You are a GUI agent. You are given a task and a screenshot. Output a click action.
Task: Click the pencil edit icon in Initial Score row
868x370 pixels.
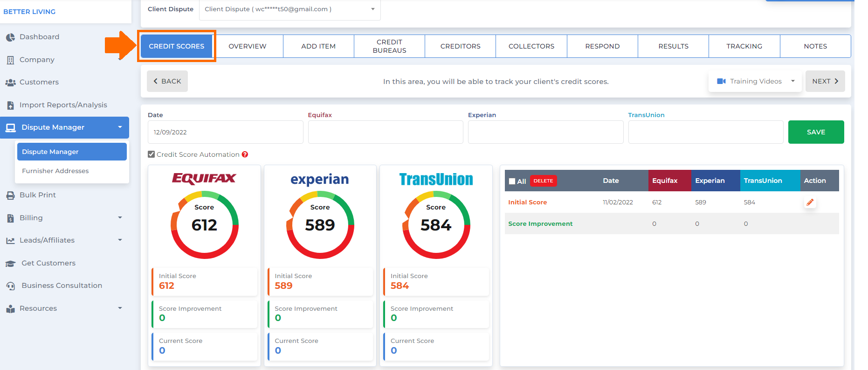[x=810, y=202]
